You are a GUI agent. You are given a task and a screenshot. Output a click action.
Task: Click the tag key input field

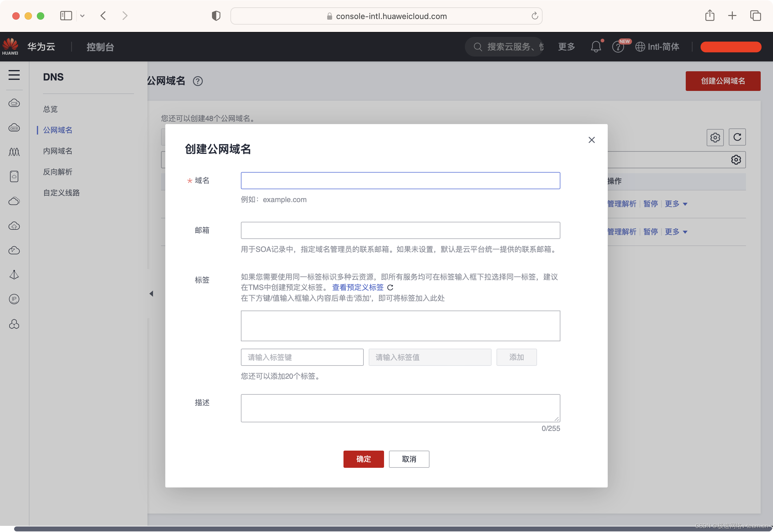[x=302, y=357]
